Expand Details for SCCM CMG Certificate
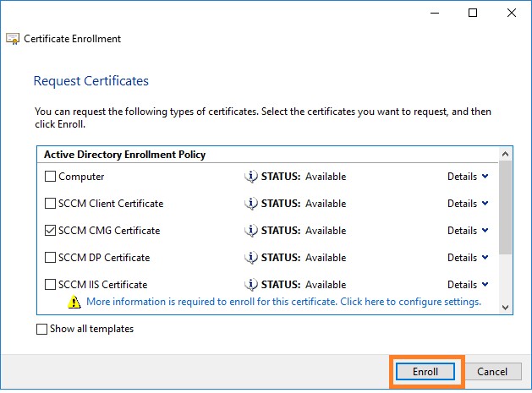Screen dimensions: 532x393 [468, 231]
